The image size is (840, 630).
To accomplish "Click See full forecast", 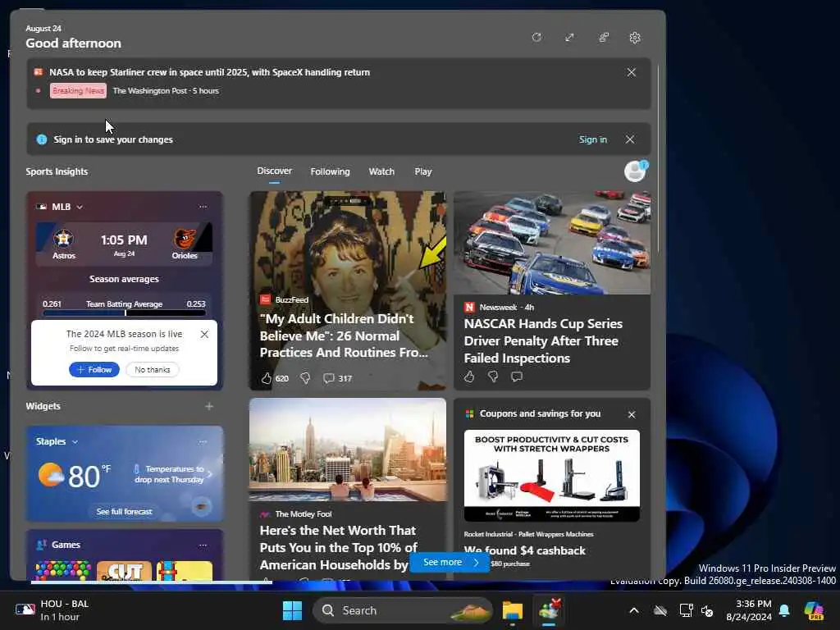I will click(x=125, y=512).
